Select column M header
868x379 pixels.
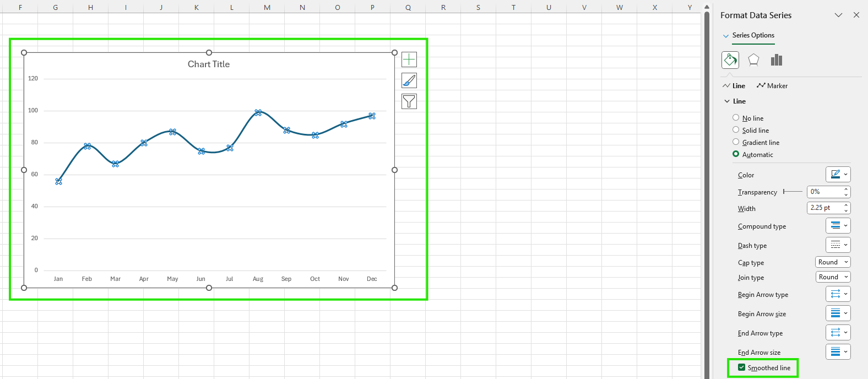(267, 7)
